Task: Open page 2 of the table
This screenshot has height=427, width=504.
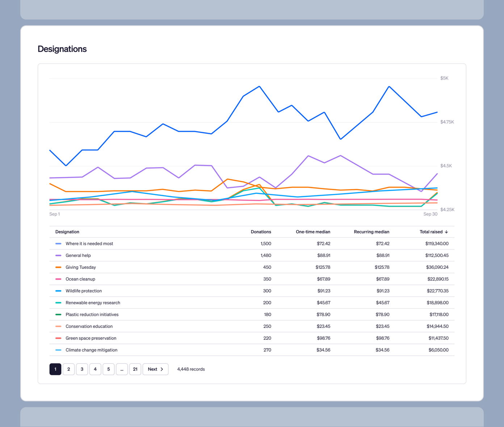Action: [68, 369]
